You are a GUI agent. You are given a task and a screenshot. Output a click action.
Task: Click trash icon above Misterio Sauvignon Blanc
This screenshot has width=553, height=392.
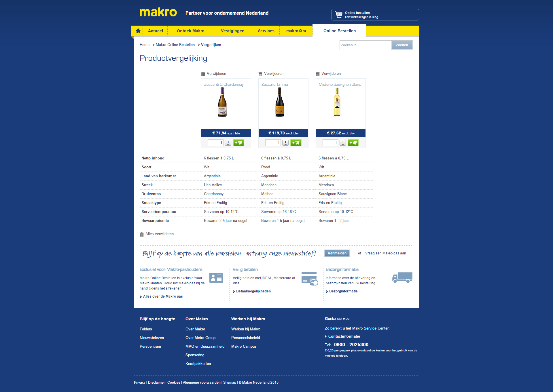(318, 74)
